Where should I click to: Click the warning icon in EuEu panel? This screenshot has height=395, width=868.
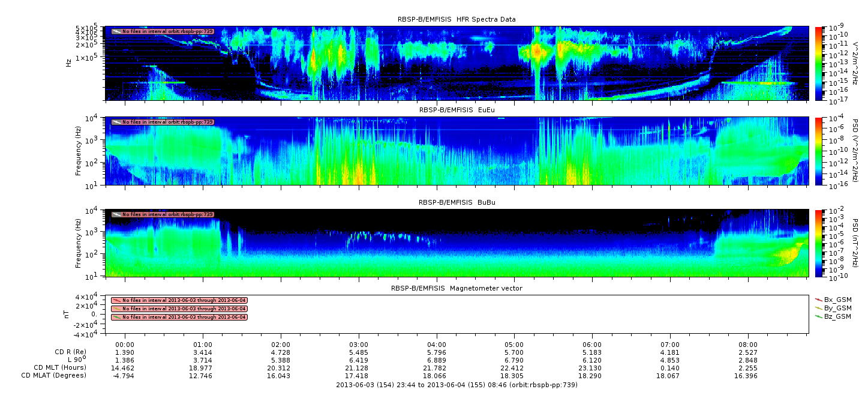click(x=116, y=122)
